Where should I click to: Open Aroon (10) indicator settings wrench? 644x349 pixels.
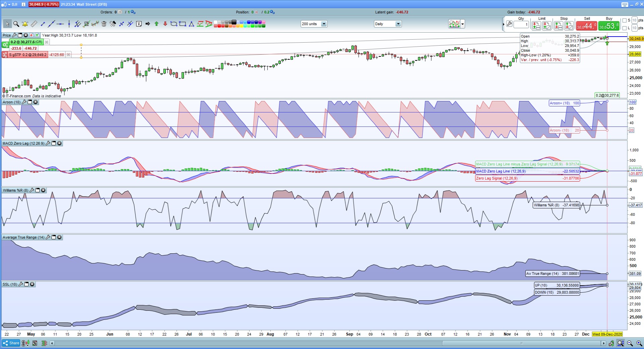(x=24, y=102)
